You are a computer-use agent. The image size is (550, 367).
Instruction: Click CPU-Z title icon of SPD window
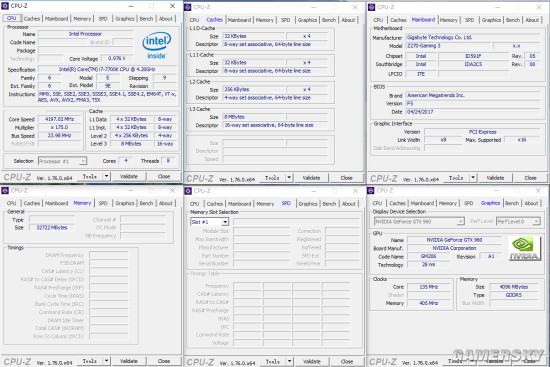(x=188, y=191)
